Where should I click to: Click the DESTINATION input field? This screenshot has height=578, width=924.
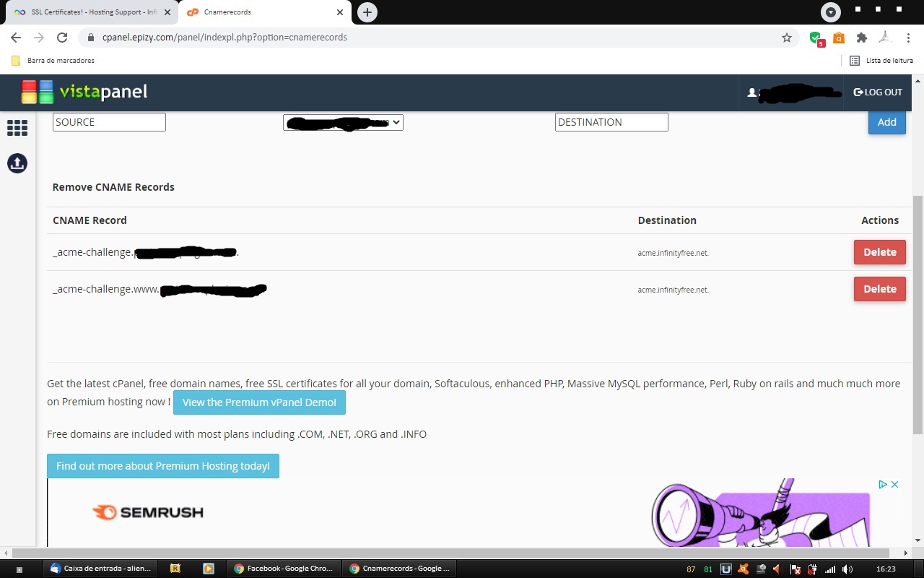coord(611,122)
